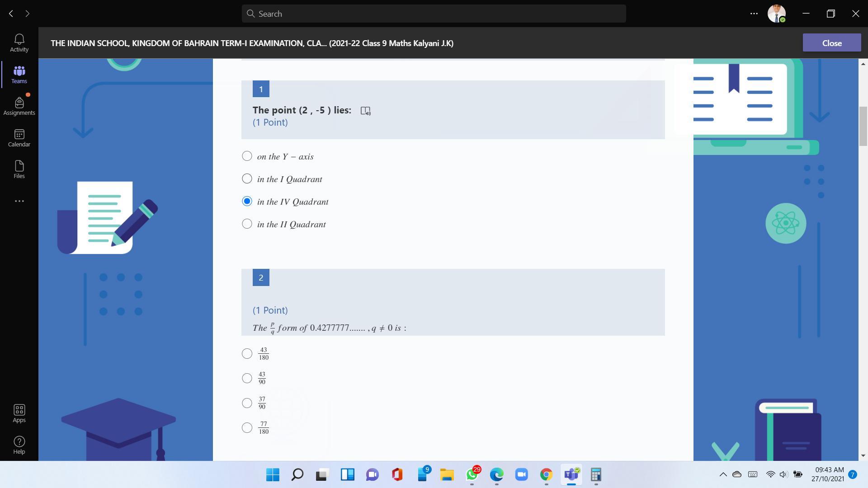Open the Calendar sidebar icon
The height and width of the screenshot is (488, 868).
pos(19,138)
